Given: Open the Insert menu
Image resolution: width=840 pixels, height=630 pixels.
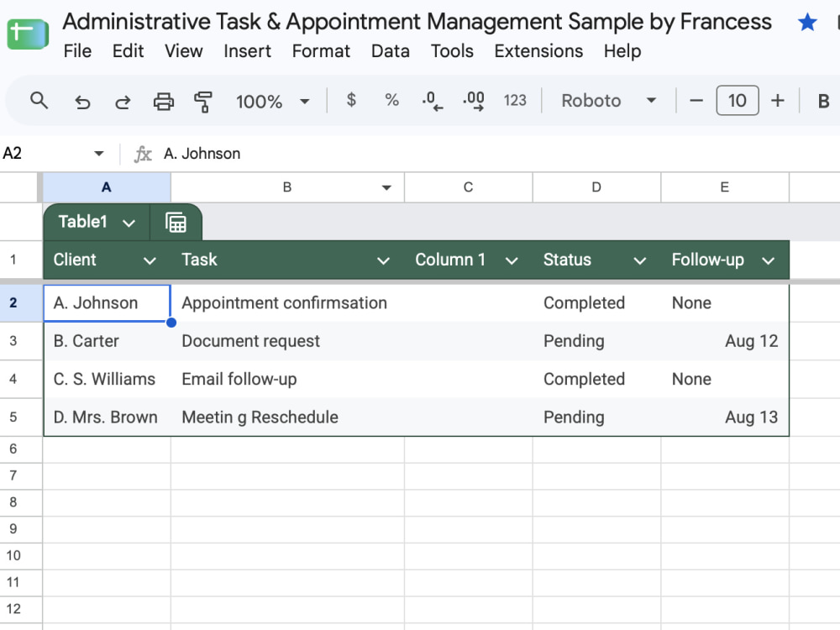Looking at the screenshot, I should 248,51.
